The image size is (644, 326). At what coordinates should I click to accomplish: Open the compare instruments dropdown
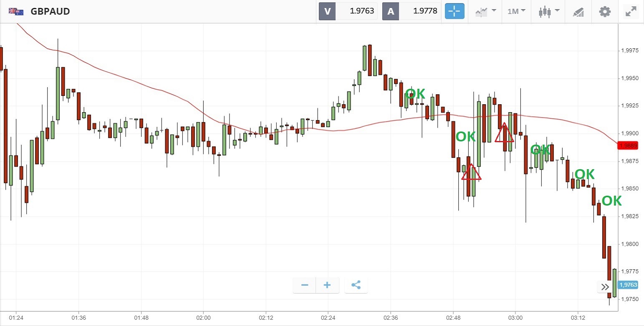[x=485, y=11]
